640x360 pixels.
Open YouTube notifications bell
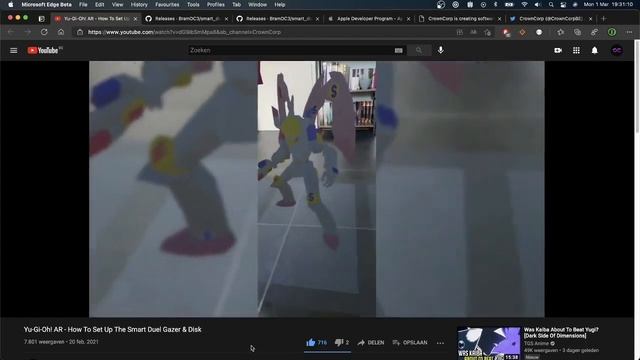(595, 50)
